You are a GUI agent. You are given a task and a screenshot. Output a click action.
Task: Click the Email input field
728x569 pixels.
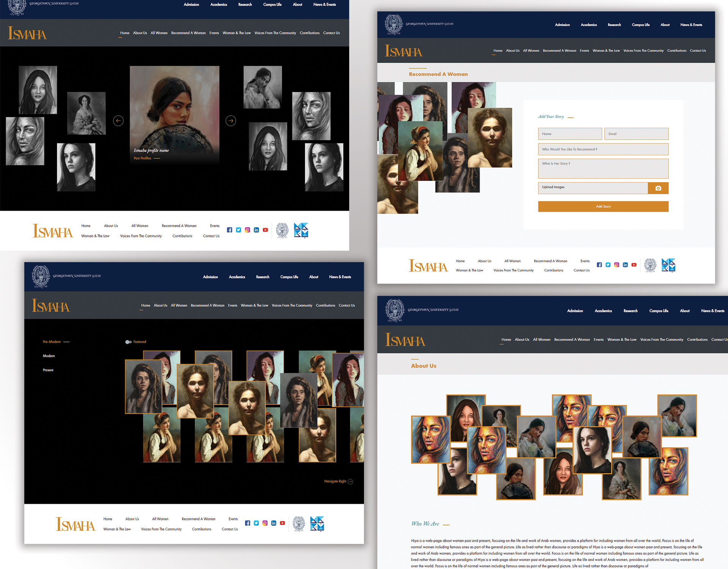point(636,134)
